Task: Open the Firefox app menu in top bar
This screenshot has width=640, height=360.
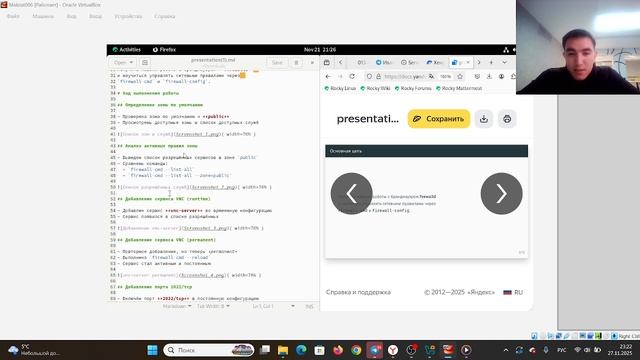Action: coord(164,49)
